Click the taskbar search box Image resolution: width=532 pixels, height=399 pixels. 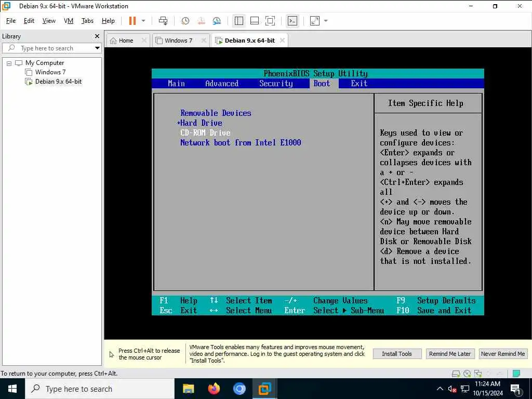(99, 389)
